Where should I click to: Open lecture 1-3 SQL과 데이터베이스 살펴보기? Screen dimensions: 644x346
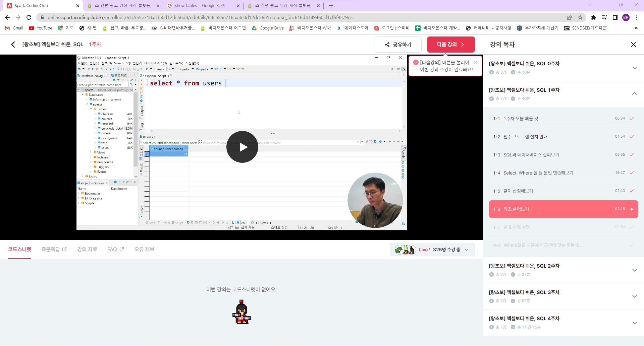[563, 155]
